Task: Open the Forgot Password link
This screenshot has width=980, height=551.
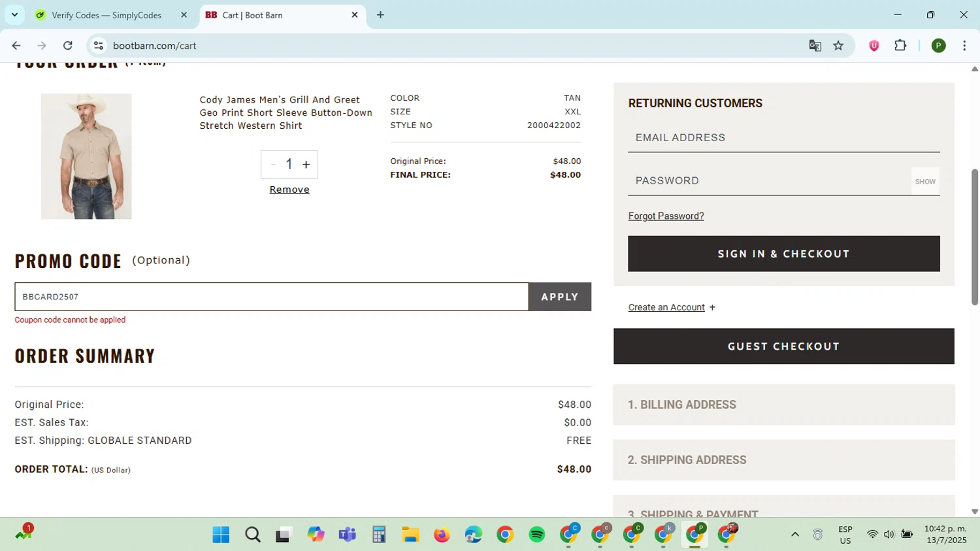Action: coord(666,216)
